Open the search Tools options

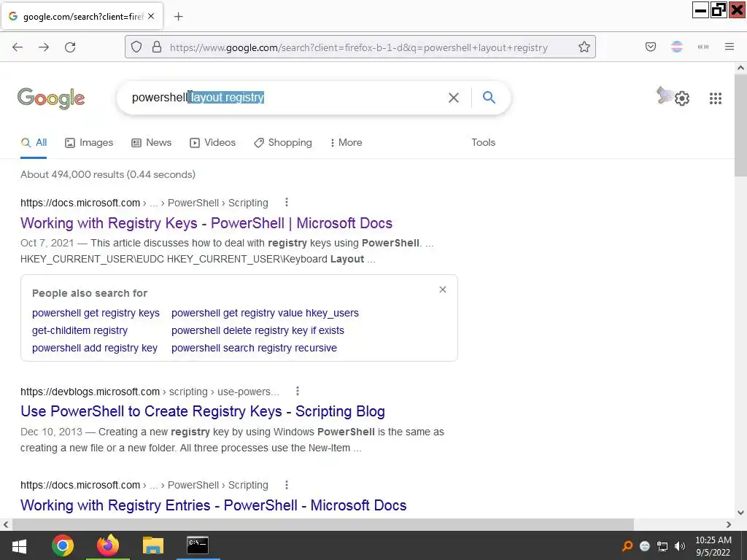(x=483, y=142)
